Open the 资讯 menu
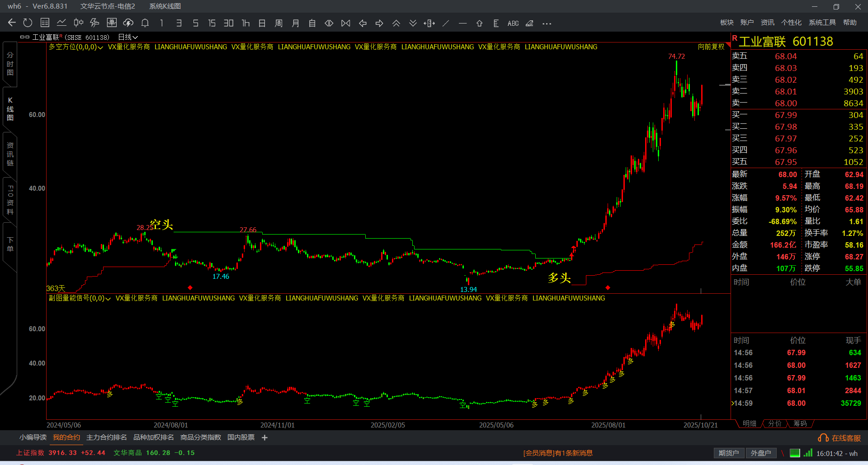The width and height of the screenshot is (868, 465). (x=767, y=23)
